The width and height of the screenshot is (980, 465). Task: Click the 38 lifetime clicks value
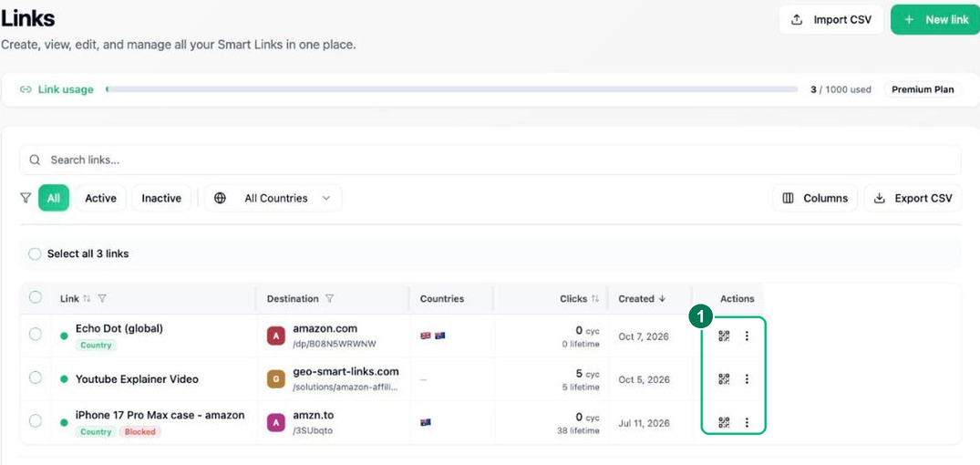pos(578,430)
